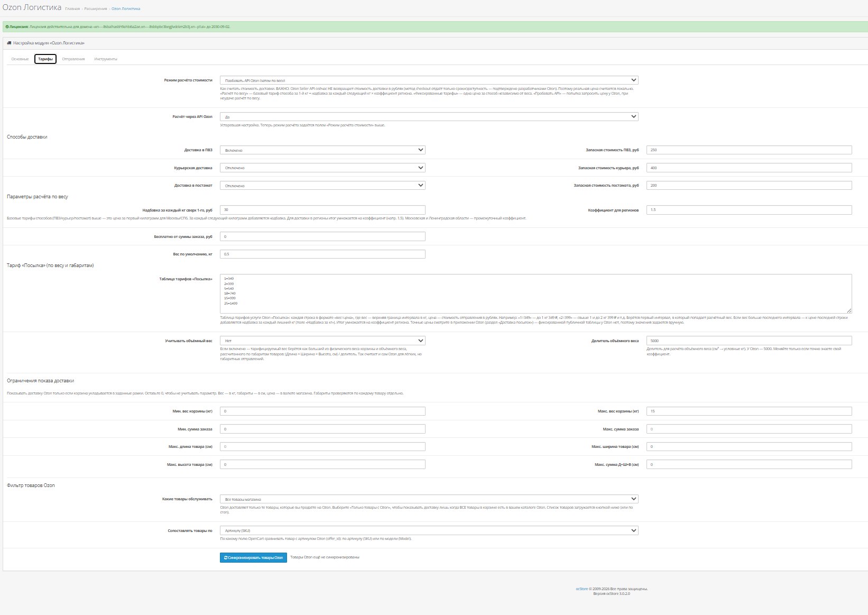This screenshot has width=868, height=615.
Task: Open the Сопоставлять товары по dropdown
Action: (x=429, y=530)
